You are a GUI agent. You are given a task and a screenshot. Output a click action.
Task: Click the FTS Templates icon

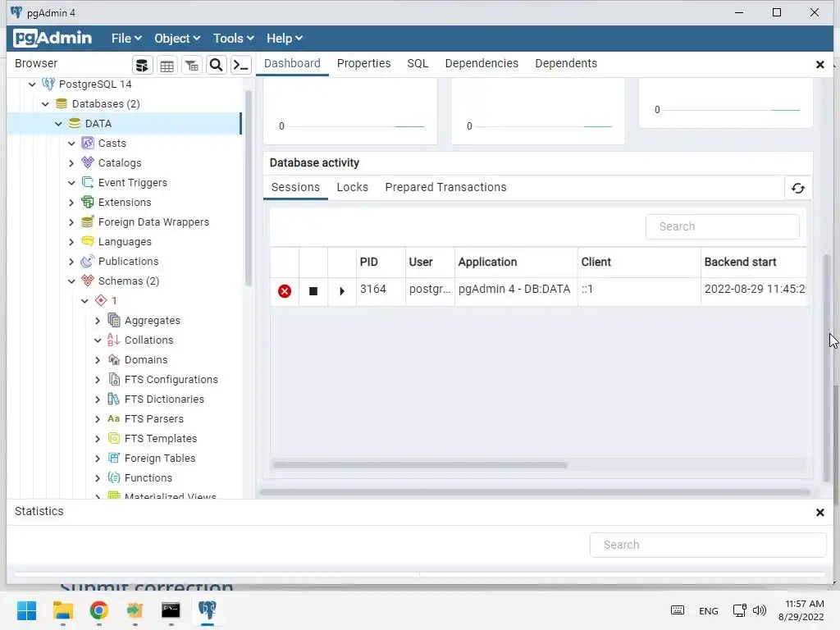pyautogui.click(x=113, y=438)
